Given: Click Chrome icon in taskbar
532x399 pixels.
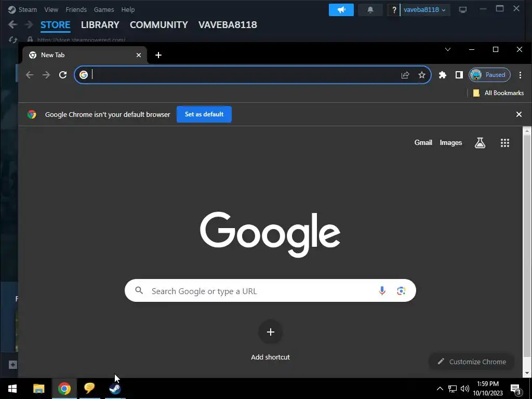Looking at the screenshot, I should tap(64, 389).
